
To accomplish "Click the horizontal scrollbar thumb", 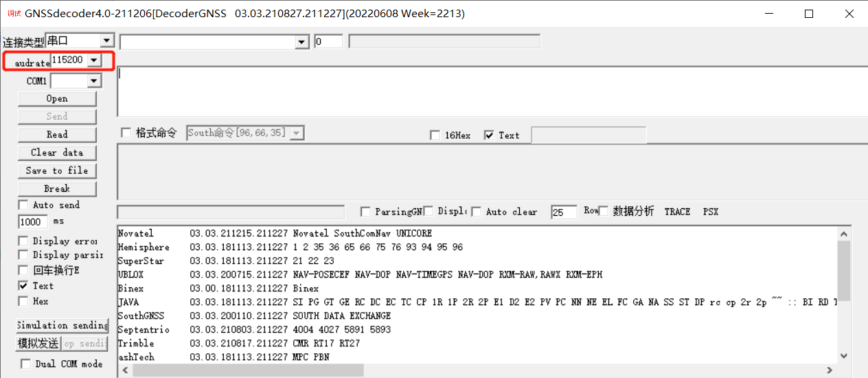I will pos(248,370).
